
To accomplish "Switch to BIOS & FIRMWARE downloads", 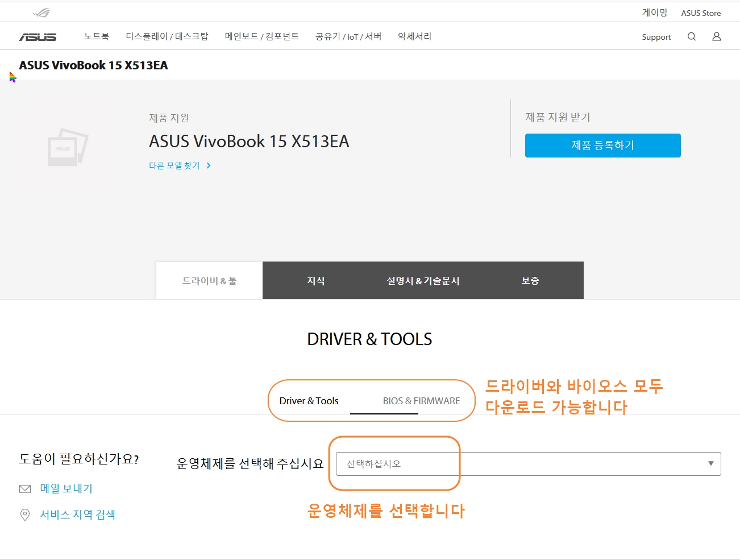I will click(421, 400).
